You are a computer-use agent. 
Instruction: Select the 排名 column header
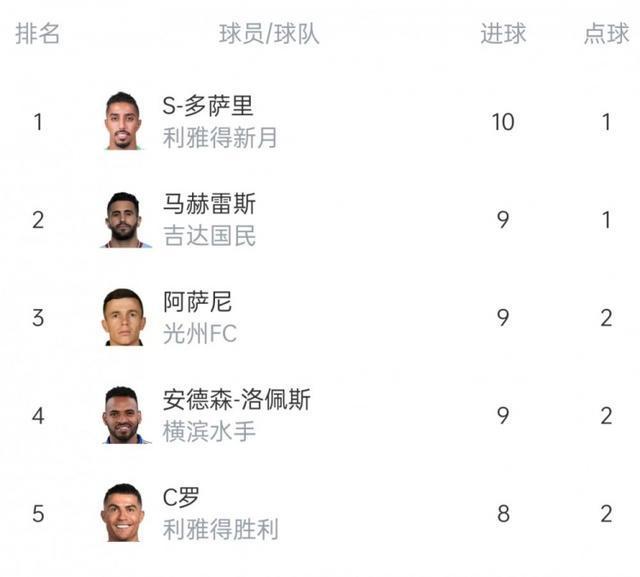pyautogui.click(x=38, y=33)
